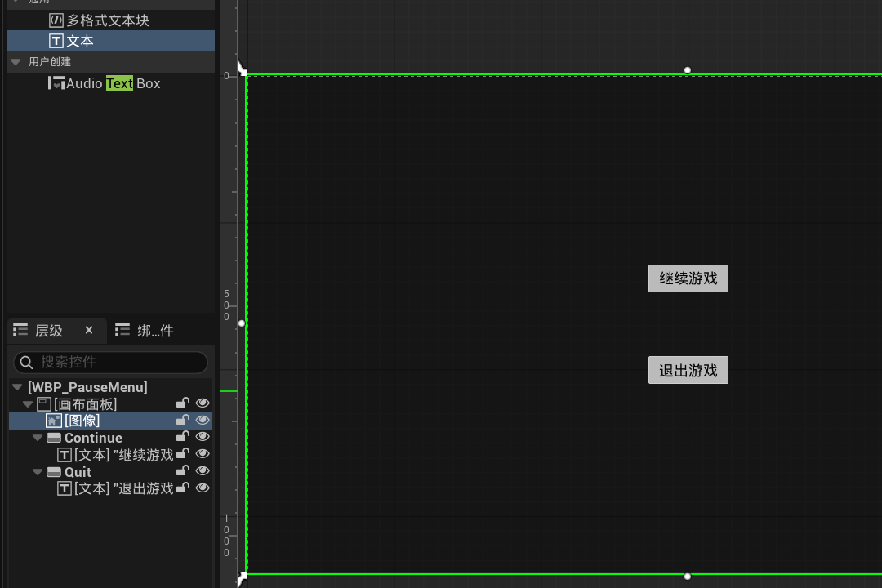Close the 层级 tab
Image resolution: width=882 pixels, height=588 pixels.
point(89,330)
